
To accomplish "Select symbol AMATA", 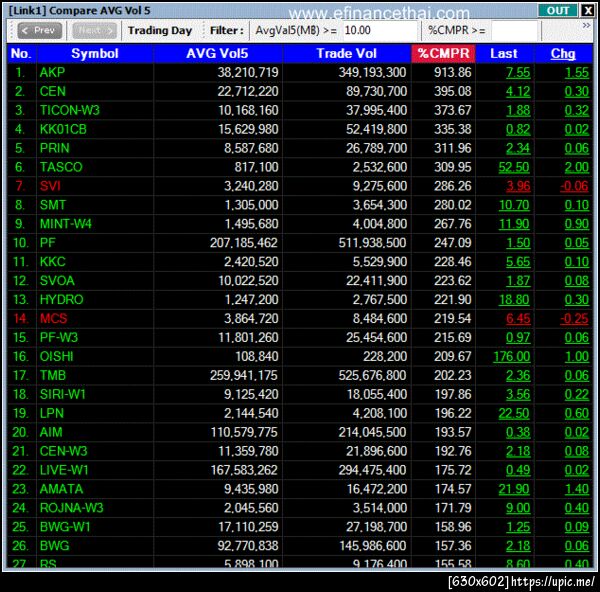I will point(62,489).
